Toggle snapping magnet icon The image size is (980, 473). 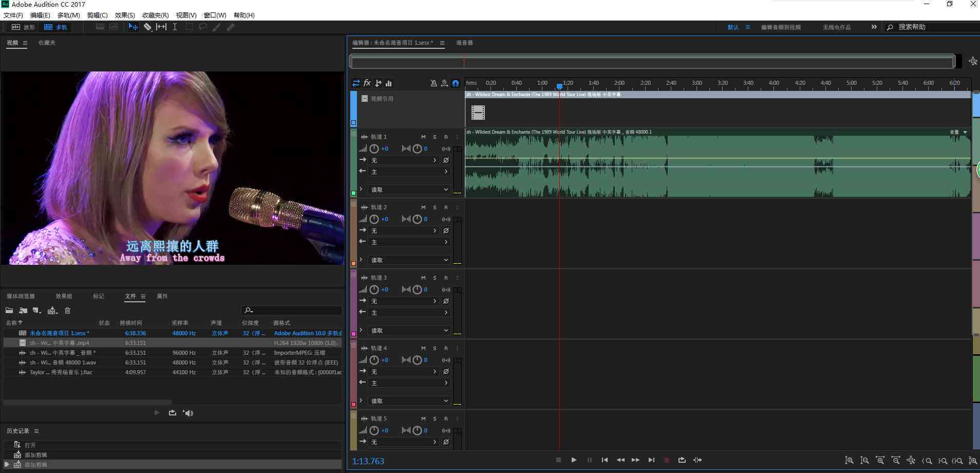click(x=455, y=83)
